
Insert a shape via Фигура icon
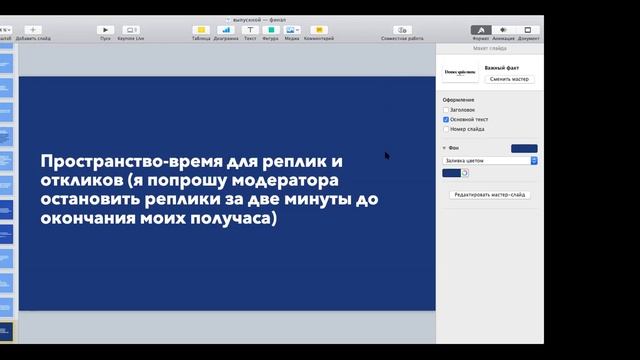[270, 30]
